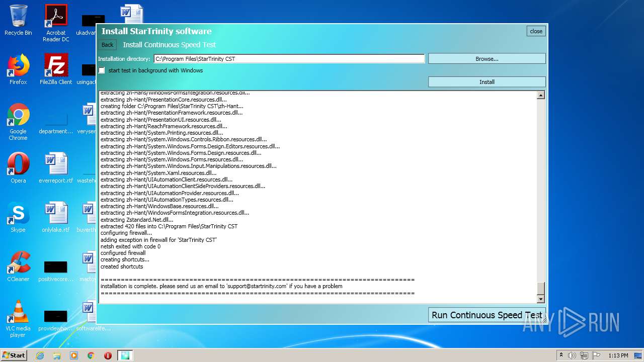Image resolution: width=644 pixels, height=362 pixels.
Task: Select the department desktop file icon
Action: (x=56, y=122)
